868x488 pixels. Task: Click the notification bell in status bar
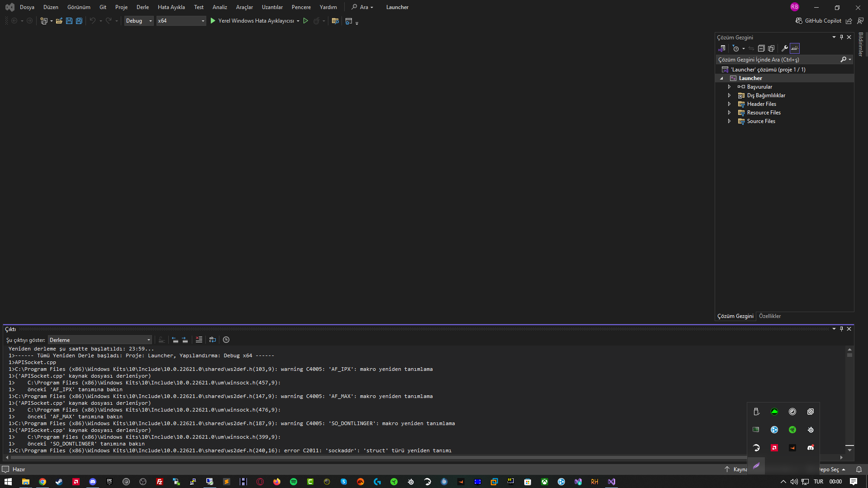point(859,469)
